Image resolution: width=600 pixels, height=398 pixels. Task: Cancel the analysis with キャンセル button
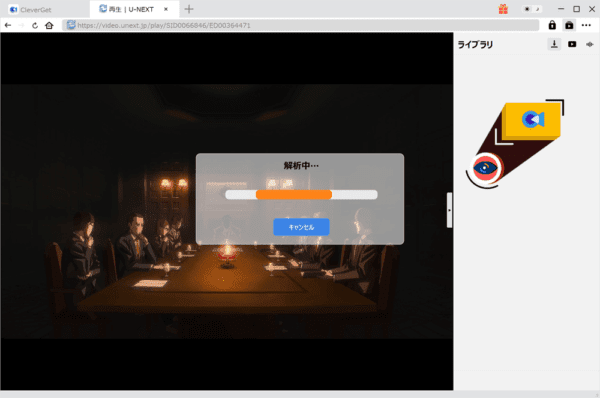click(x=301, y=227)
